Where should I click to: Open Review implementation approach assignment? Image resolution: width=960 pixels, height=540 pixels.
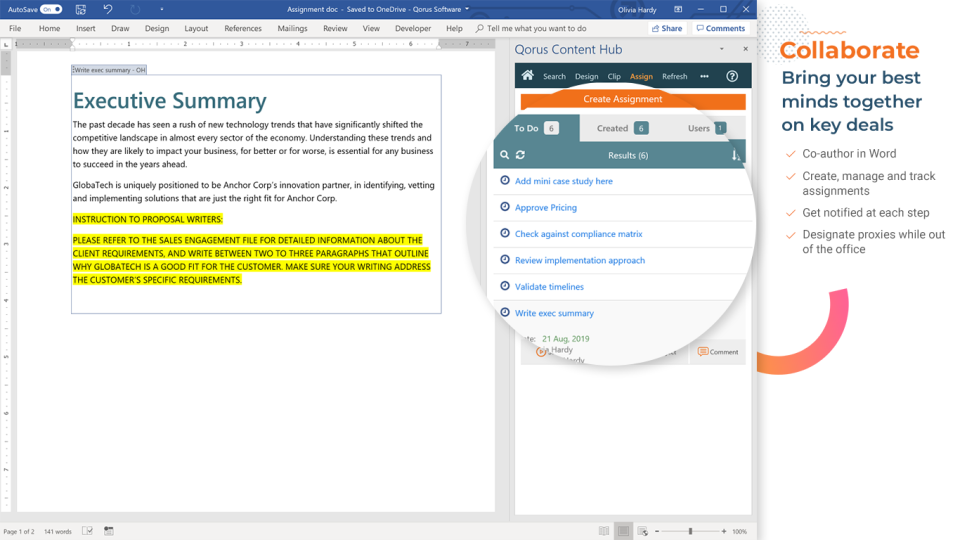pos(579,260)
